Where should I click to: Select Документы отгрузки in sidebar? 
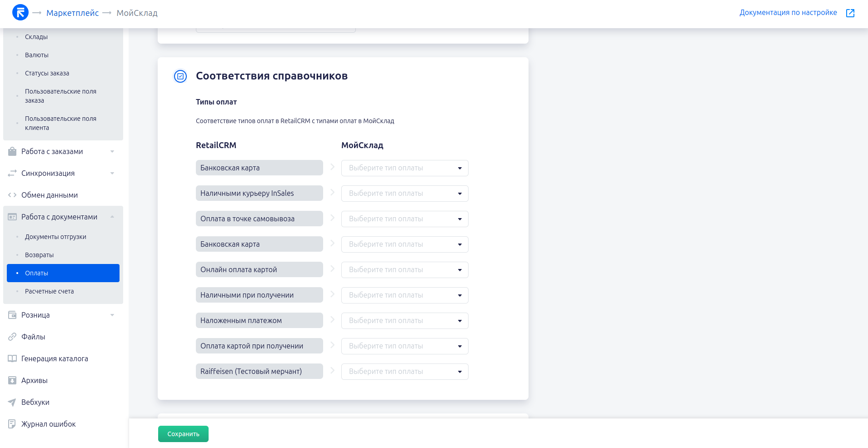[55, 237]
